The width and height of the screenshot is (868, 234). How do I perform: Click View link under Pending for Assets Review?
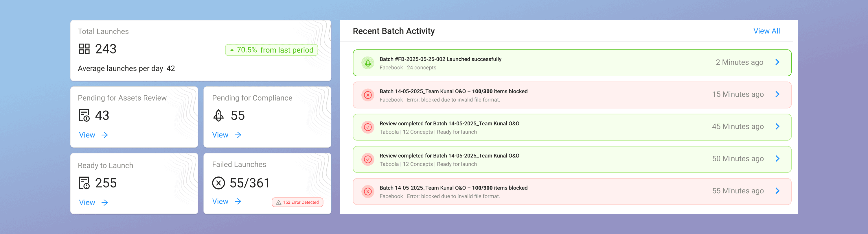click(x=87, y=135)
